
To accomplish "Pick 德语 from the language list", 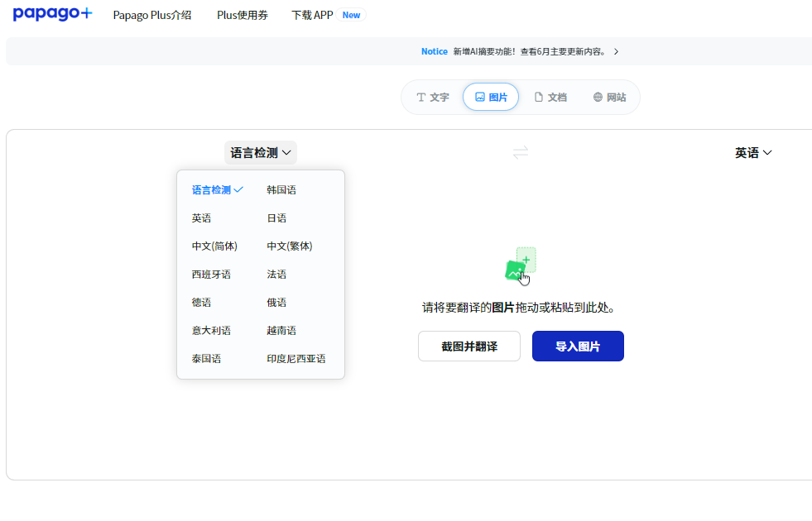I will click(201, 302).
